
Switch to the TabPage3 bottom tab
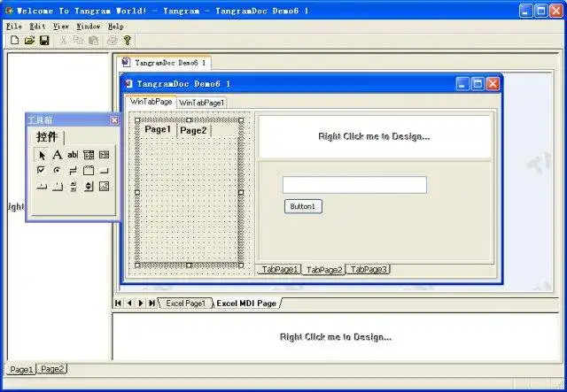369,270
